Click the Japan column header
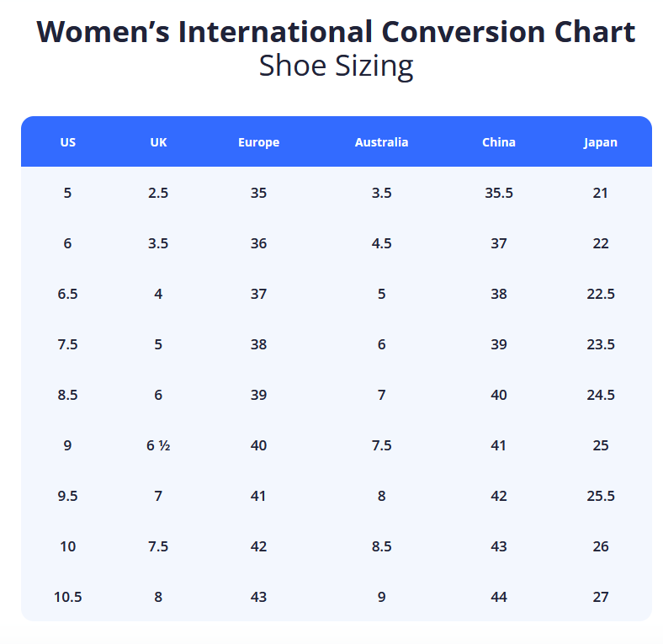This screenshot has height=644, width=663. click(x=600, y=142)
